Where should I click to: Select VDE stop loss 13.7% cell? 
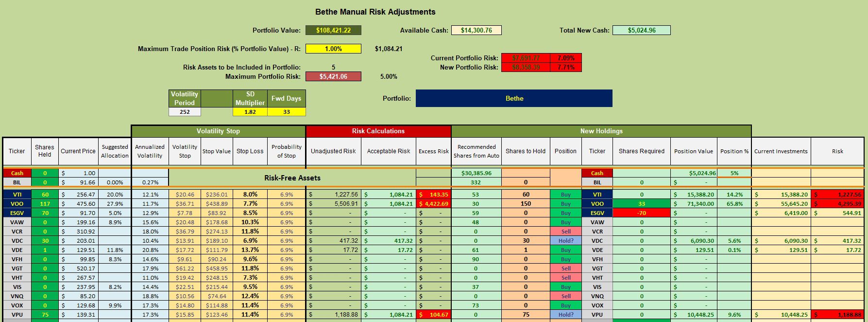coord(250,250)
